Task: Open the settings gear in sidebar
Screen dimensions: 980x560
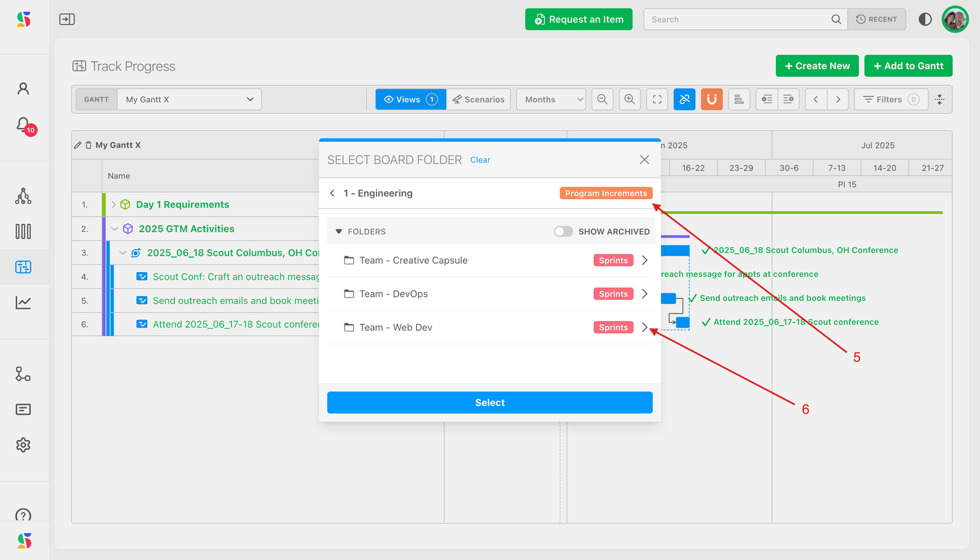Action: (x=24, y=445)
